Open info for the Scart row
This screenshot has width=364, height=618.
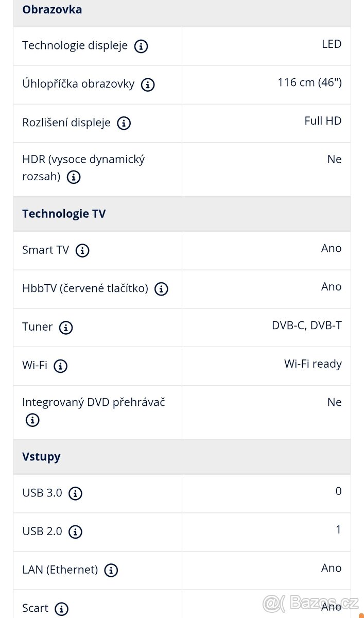click(x=61, y=608)
